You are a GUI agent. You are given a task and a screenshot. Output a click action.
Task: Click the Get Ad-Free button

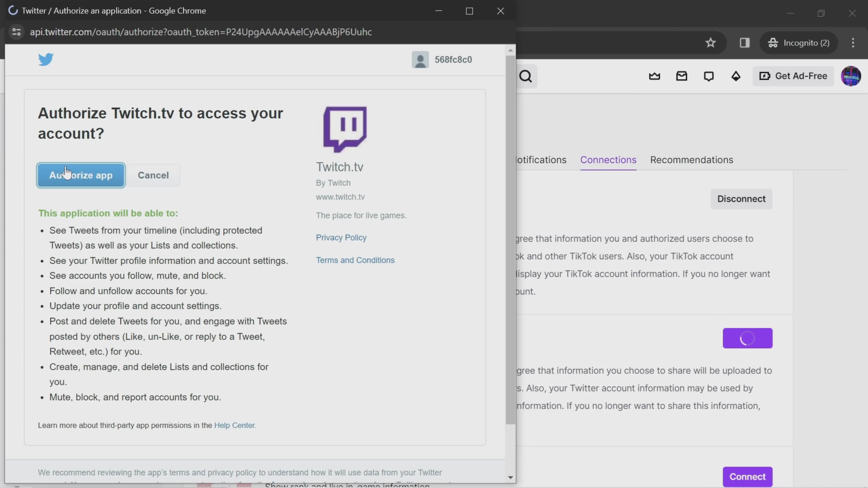793,76
